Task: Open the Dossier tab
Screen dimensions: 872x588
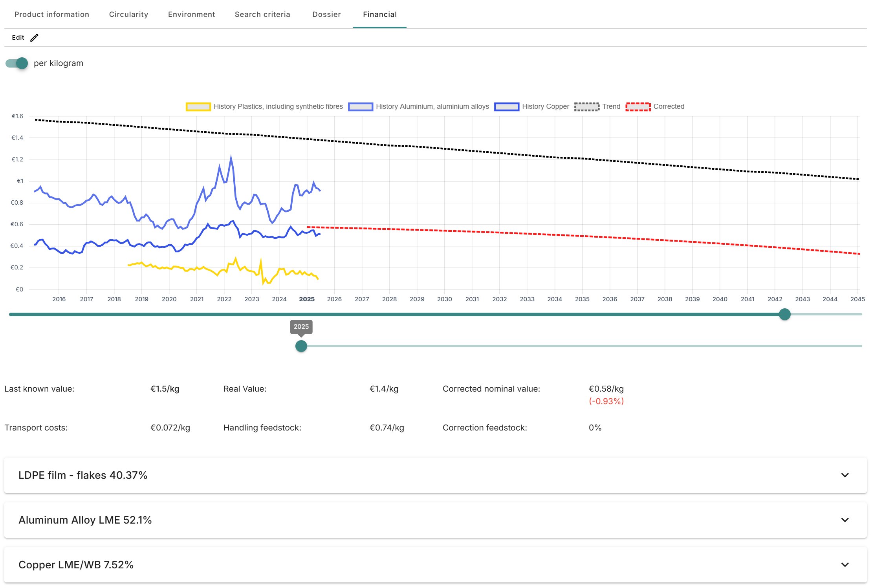Action: click(327, 15)
